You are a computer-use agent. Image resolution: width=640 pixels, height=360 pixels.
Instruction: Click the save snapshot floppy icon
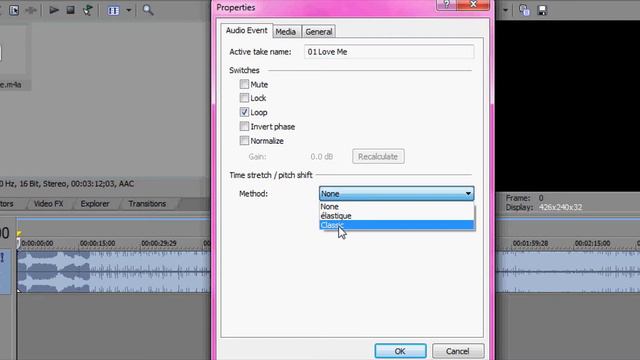point(542,10)
